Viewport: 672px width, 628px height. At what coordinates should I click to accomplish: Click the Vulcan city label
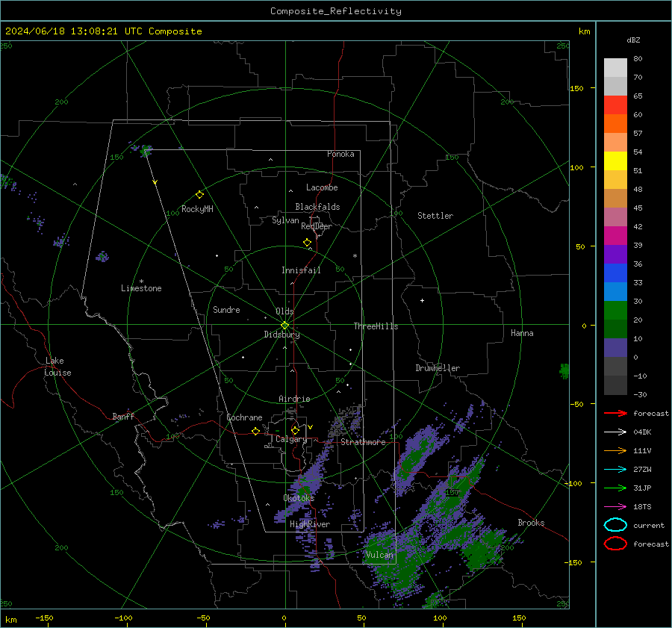(379, 555)
